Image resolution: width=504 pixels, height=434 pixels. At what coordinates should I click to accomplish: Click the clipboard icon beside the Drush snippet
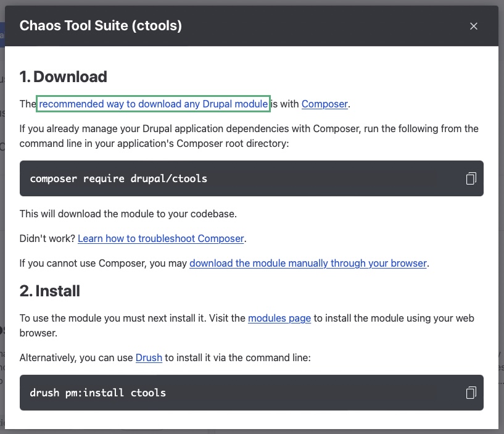[471, 393]
